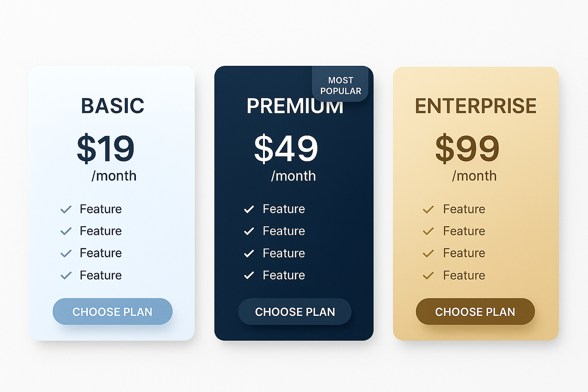Click the ENTERPRISE plan heading
The image size is (588, 392).
pyautogui.click(x=475, y=106)
